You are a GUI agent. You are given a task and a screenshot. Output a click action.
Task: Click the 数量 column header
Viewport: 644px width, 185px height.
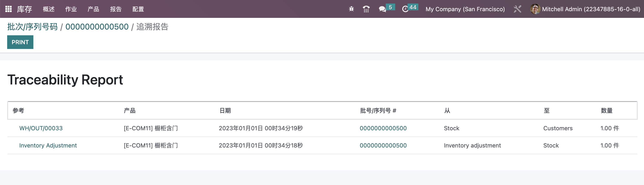pos(607,110)
